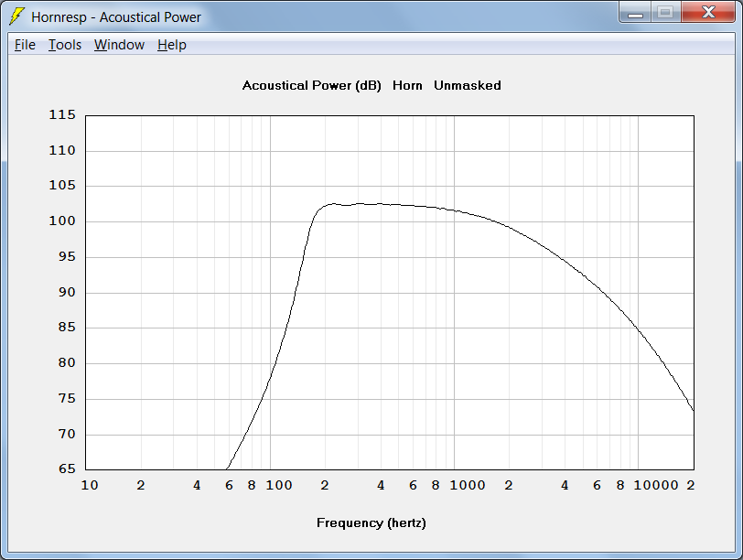743x560 pixels.
Task: Open the Help menu
Action: 172,45
